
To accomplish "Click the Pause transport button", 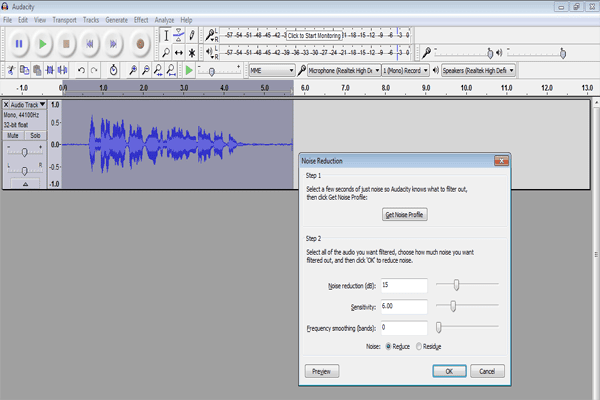I will 18,44.
